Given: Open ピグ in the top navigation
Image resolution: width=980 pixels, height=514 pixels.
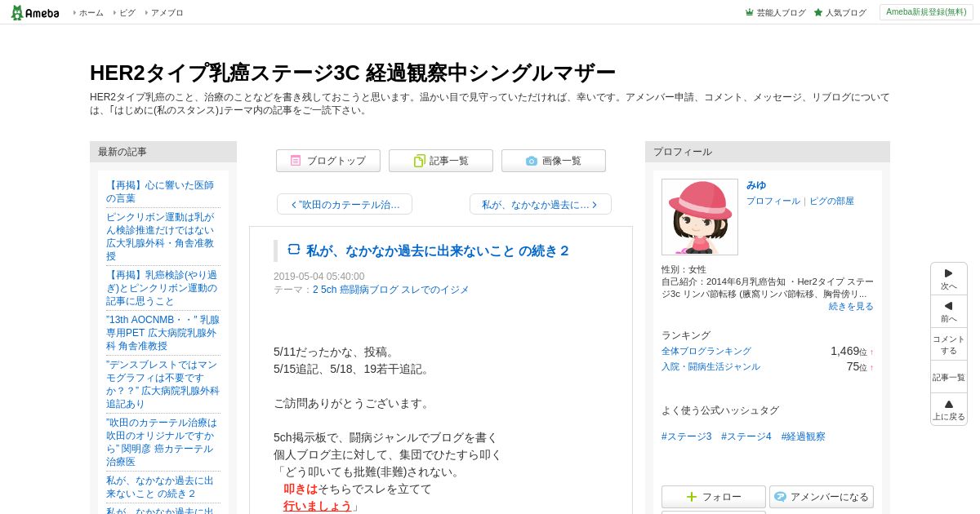Looking at the screenshot, I should [127, 13].
